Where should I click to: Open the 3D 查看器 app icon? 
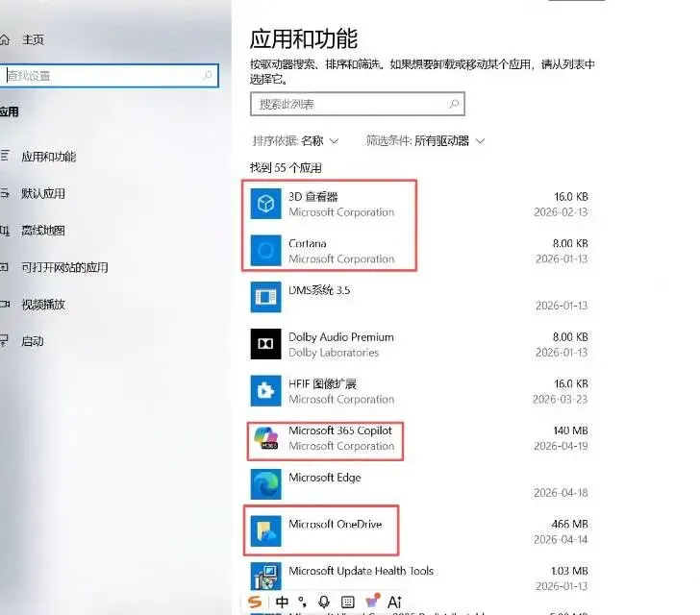[x=265, y=204]
